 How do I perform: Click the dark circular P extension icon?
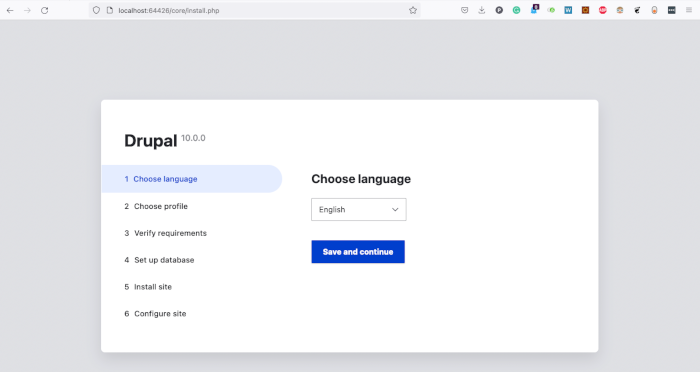click(x=499, y=10)
